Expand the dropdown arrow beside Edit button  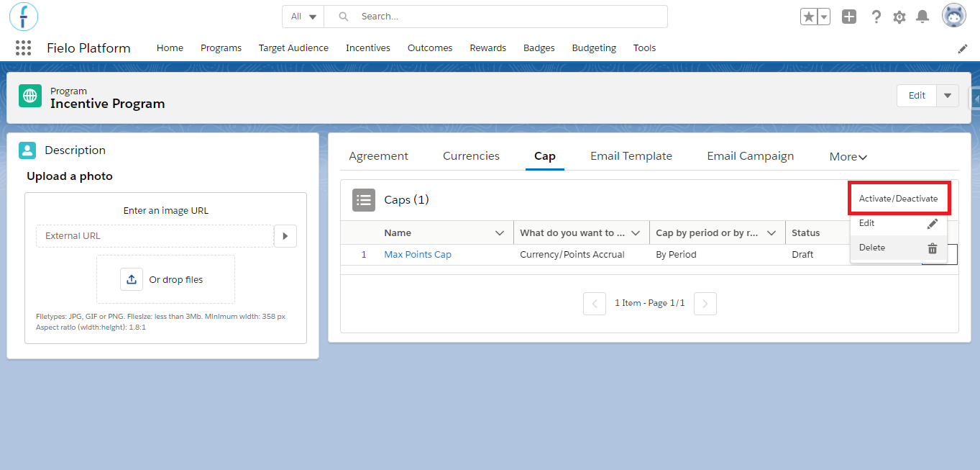coord(948,95)
